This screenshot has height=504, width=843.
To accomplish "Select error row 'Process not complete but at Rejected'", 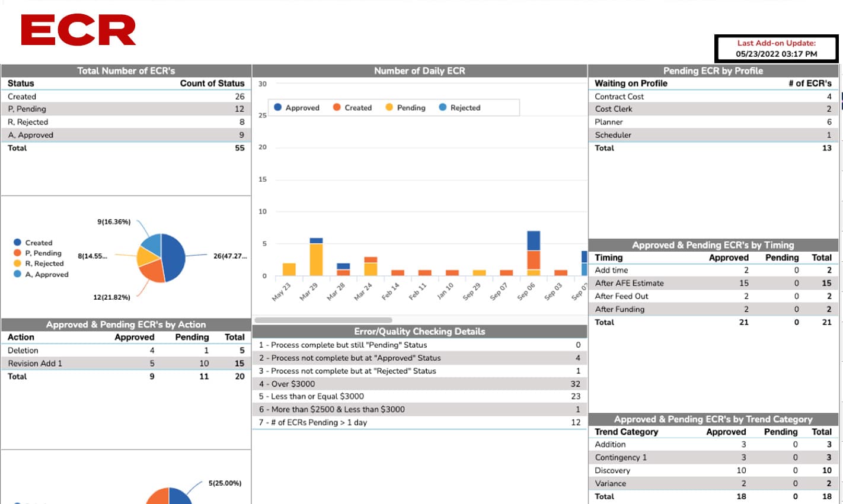I will coord(420,371).
